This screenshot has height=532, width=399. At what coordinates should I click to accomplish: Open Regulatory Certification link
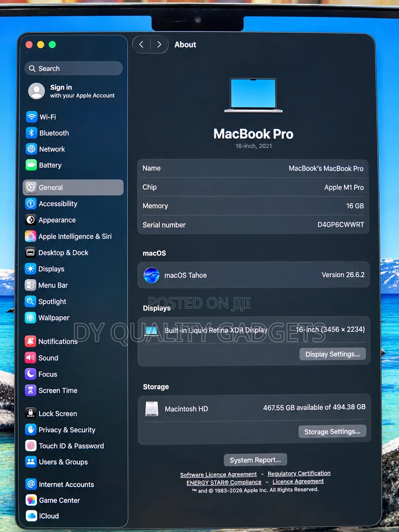299,473
